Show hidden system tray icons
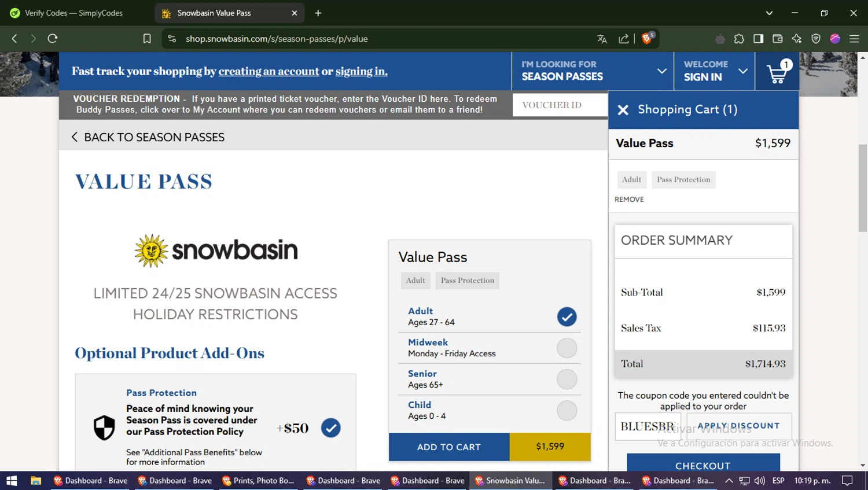The width and height of the screenshot is (868, 490). point(729,481)
